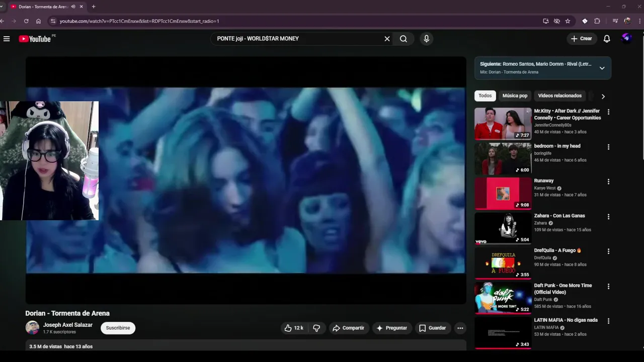Image resolution: width=644 pixels, height=362 pixels.
Task: Open the diamond extension icon in toolbar
Action: point(585,21)
